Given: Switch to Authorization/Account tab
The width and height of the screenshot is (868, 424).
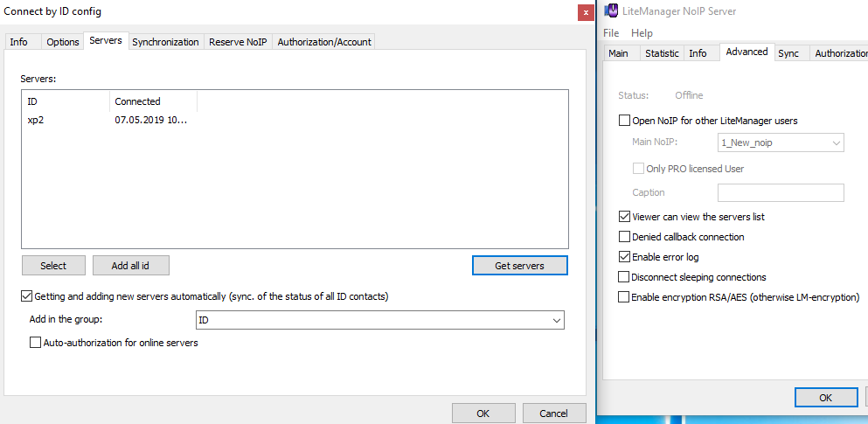Looking at the screenshot, I should [324, 42].
